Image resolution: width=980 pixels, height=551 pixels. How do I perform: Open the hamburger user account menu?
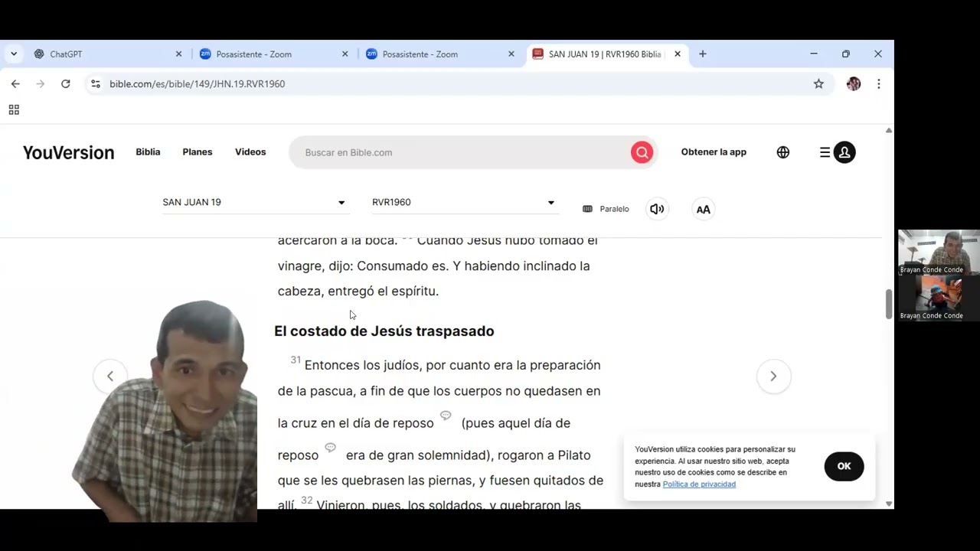[837, 152]
